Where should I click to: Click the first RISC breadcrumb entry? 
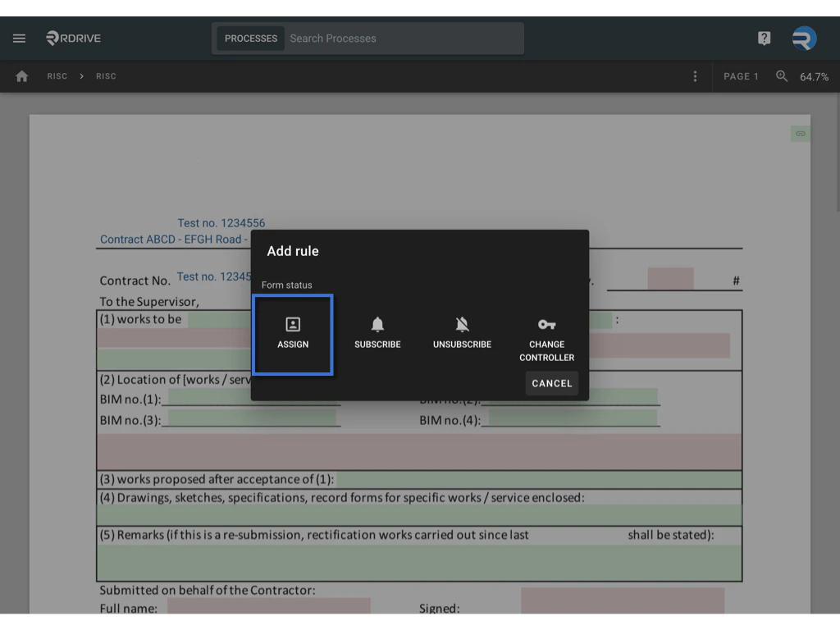(x=57, y=75)
